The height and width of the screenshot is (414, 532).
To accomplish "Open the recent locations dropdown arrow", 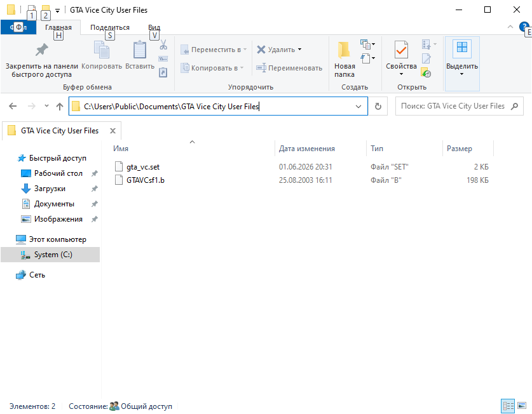I will pyautogui.click(x=46, y=106).
